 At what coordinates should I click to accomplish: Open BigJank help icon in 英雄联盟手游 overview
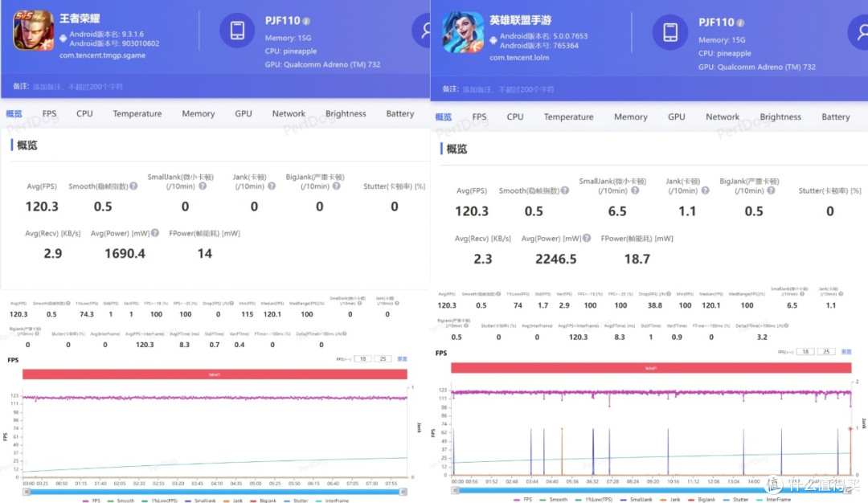coord(771,190)
